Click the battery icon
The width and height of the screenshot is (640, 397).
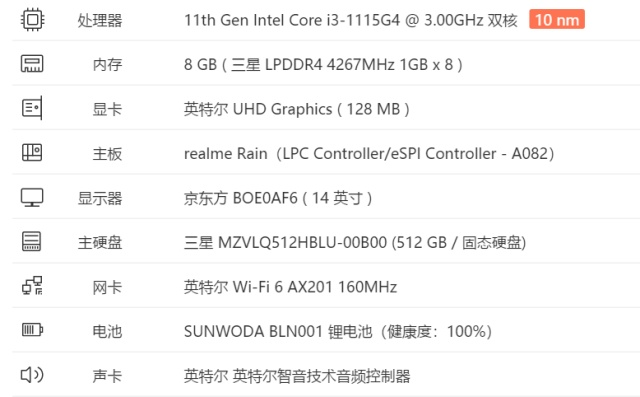click(x=32, y=330)
